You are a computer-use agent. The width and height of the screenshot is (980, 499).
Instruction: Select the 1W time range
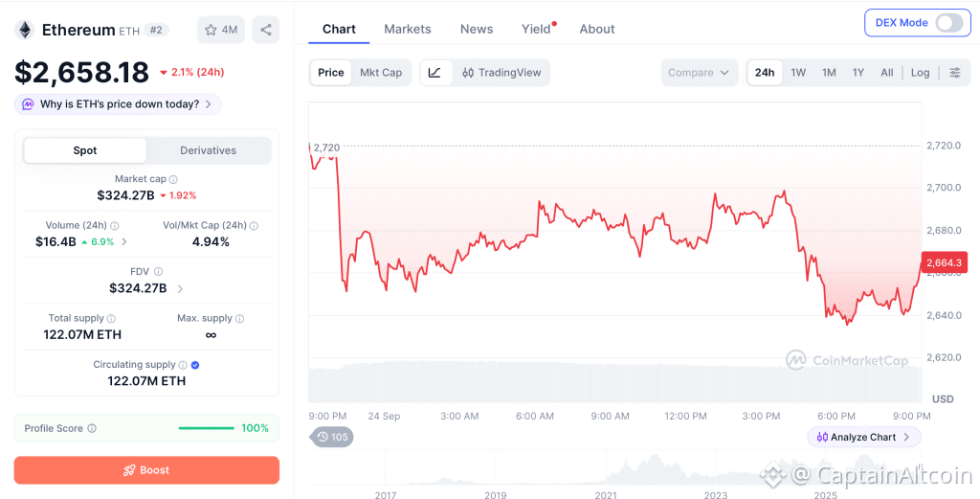click(x=798, y=73)
